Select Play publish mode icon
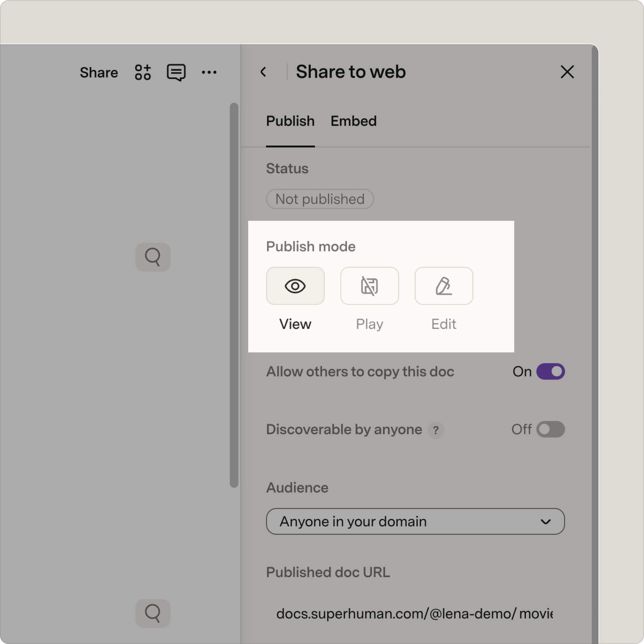644x644 pixels. [x=369, y=286]
